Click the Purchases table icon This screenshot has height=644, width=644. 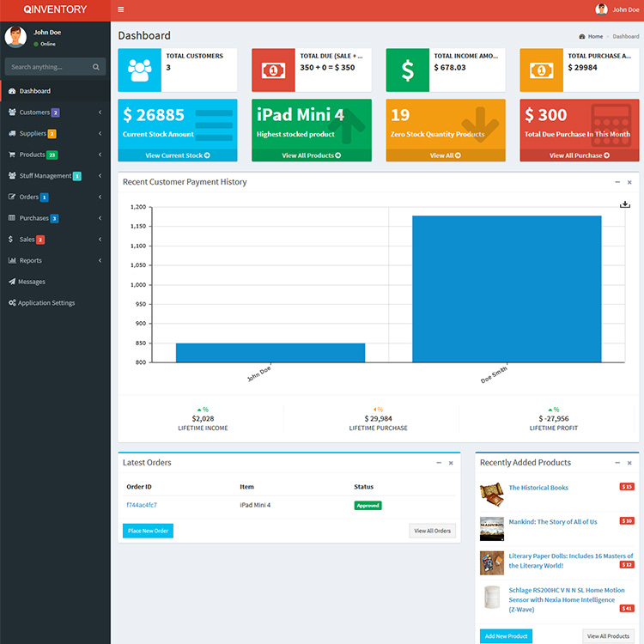tap(12, 218)
